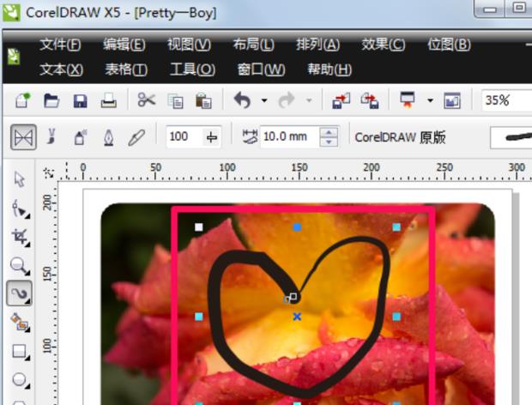Screen dimensions: 532x405
Task: Expand the redo history dropdown arrow
Action: pyautogui.click(x=309, y=100)
